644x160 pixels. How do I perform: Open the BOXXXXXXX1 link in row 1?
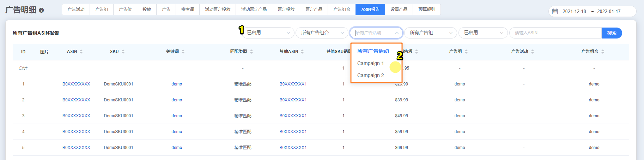click(x=293, y=84)
